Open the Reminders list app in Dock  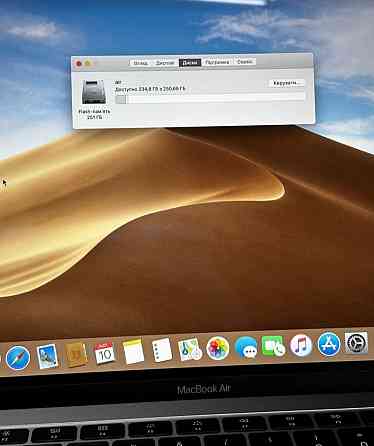pos(162,350)
